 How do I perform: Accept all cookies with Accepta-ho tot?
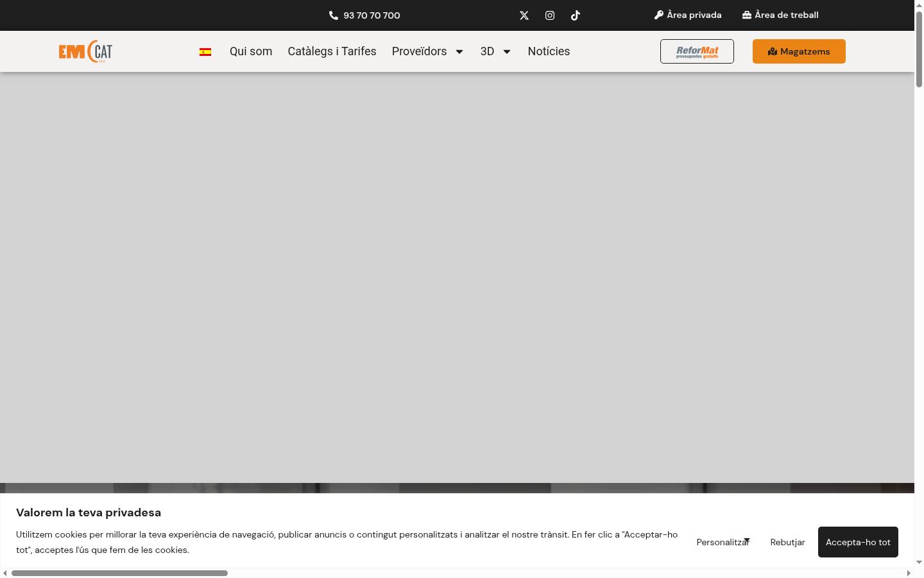tap(858, 542)
